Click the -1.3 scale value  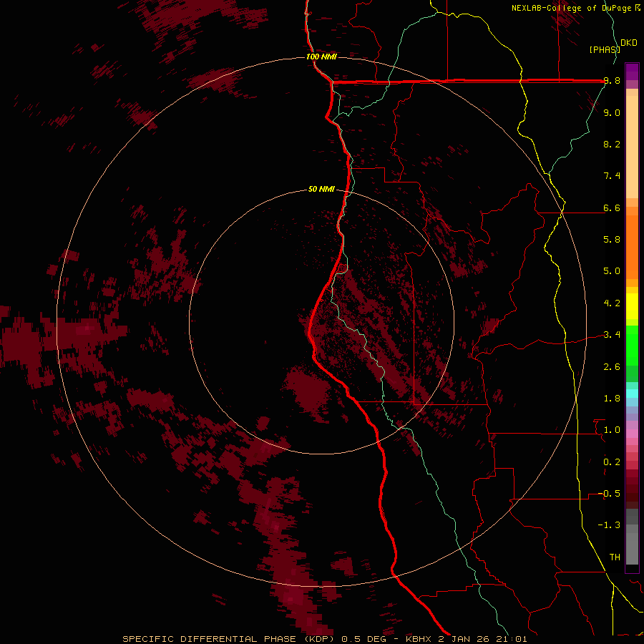pos(609,525)
